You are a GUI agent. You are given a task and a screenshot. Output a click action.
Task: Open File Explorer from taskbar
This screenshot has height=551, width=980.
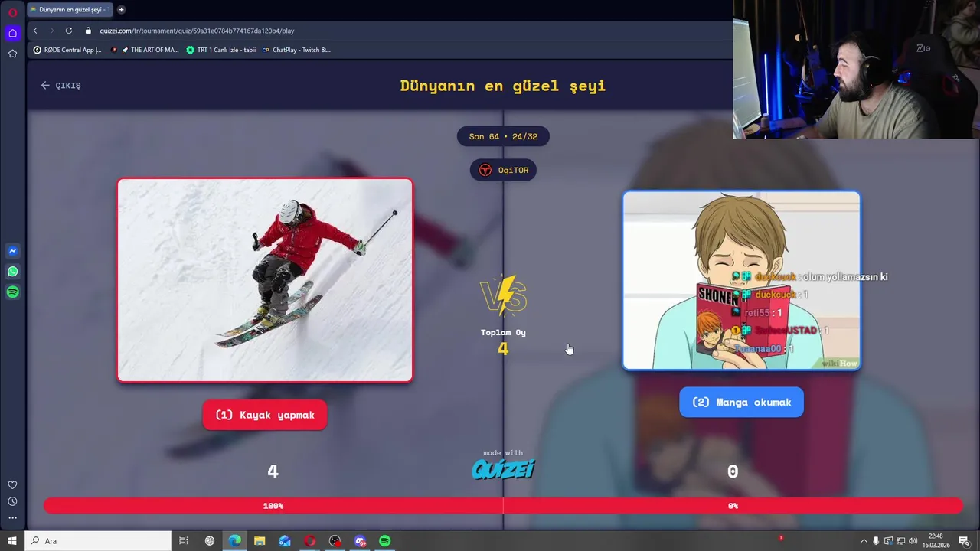coord(260,541)
